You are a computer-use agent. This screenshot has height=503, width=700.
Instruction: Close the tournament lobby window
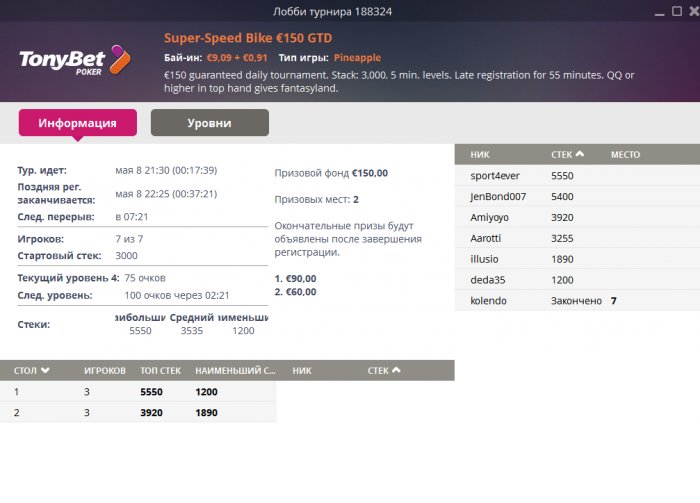coord(690,12)
